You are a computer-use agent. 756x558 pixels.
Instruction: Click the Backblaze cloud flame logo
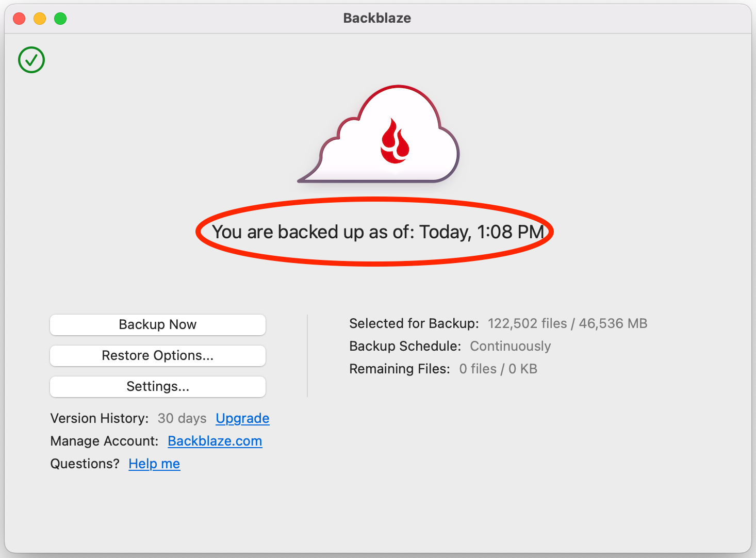[x=379, y=134]
